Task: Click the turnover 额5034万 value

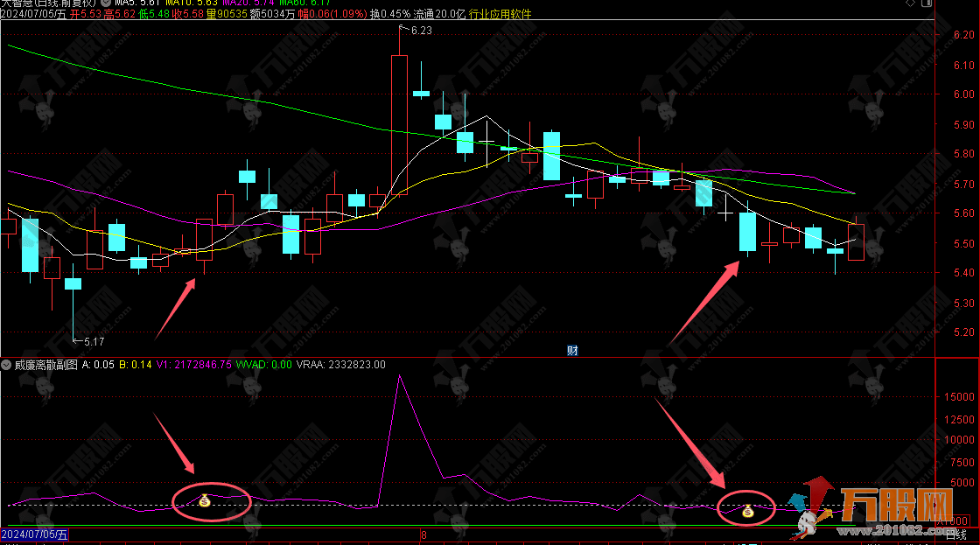Action: tap(272, 14)
